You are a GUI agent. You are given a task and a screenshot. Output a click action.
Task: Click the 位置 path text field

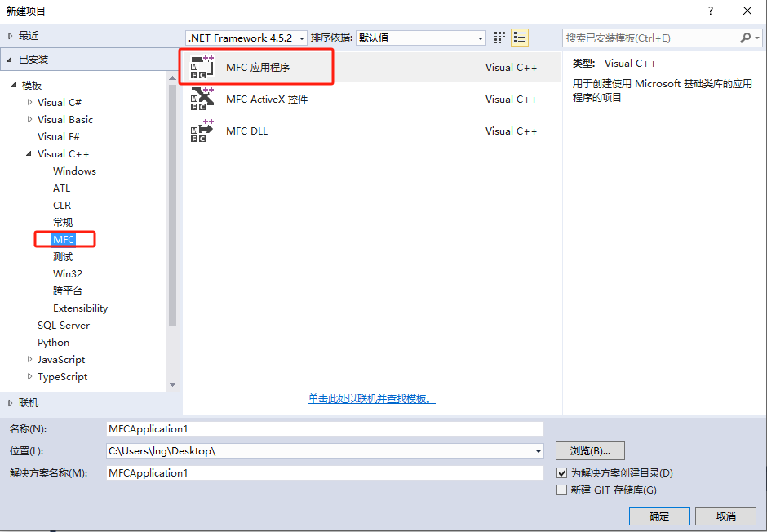coord(320,451)
